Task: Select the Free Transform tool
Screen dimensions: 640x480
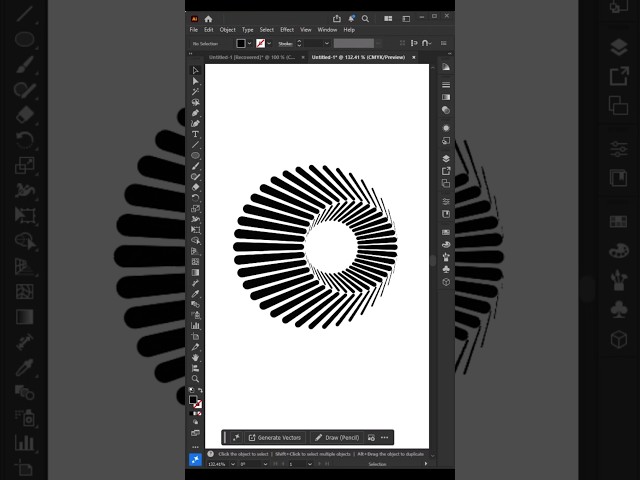Action: 195,230
